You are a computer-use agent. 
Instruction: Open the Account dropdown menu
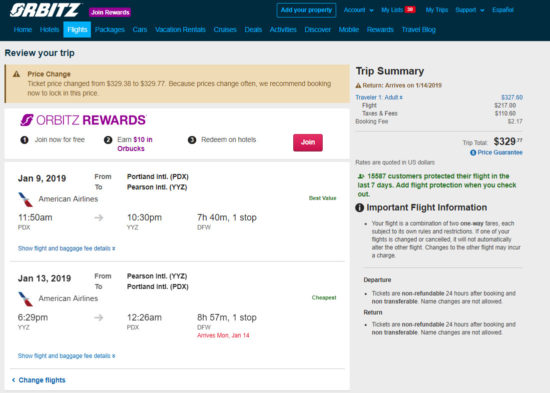tap(358, 10)
